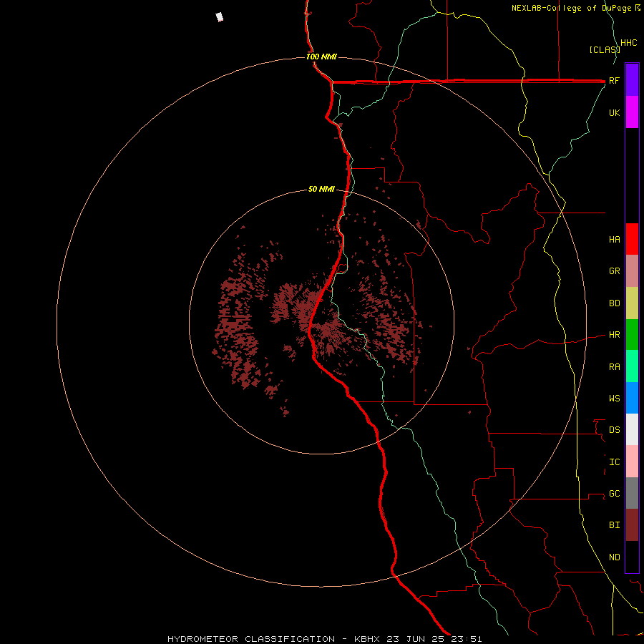The image size is (644, 644).
Task: Click the small white marker in the ocean
Action: 220,17
